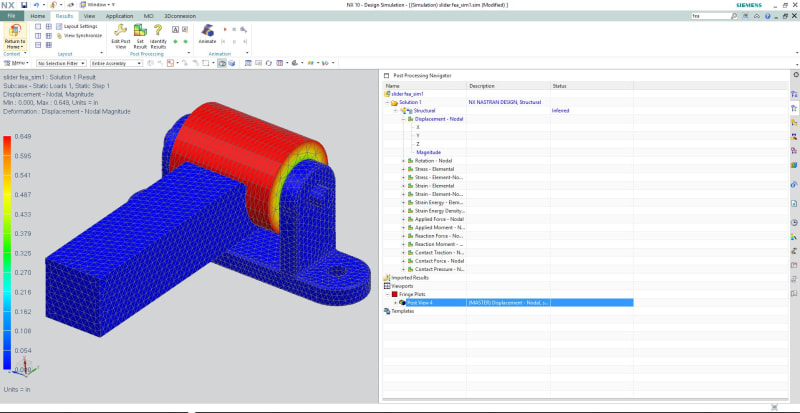Click the single-view layout icon

click(38, 27)
